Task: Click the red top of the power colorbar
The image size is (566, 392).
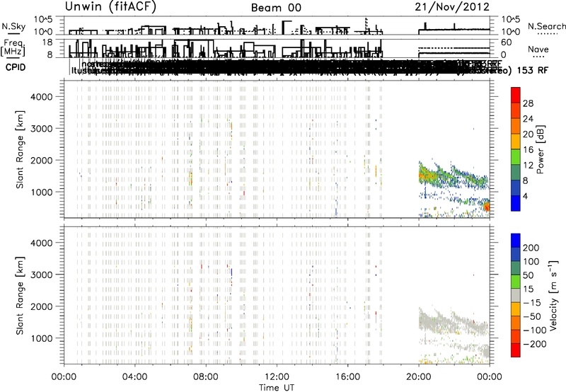Action: click(516, 95)
